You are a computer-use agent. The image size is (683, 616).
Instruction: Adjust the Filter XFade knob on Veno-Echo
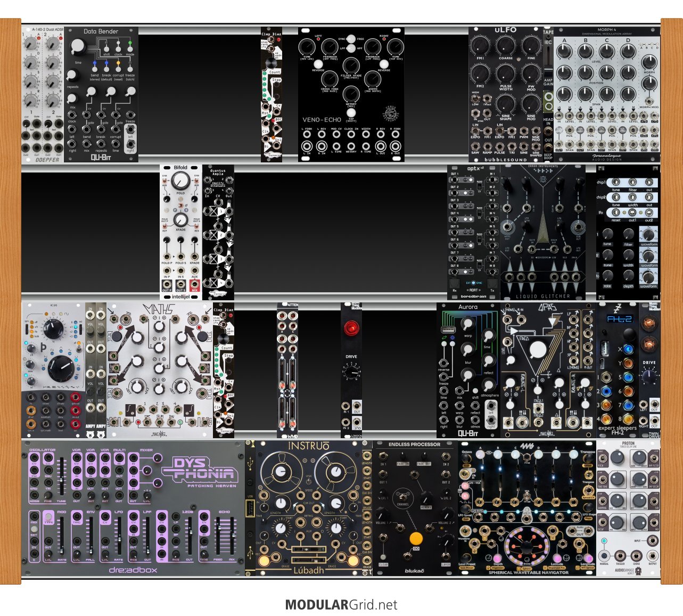(x=351, y=65)
